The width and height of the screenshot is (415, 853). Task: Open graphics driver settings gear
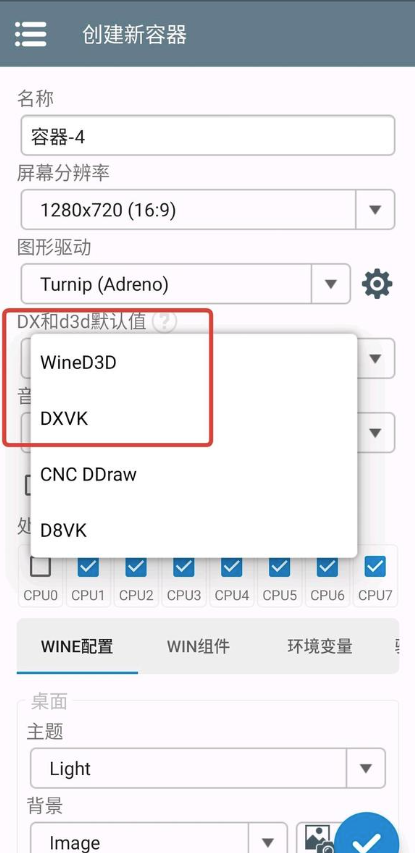377,284
